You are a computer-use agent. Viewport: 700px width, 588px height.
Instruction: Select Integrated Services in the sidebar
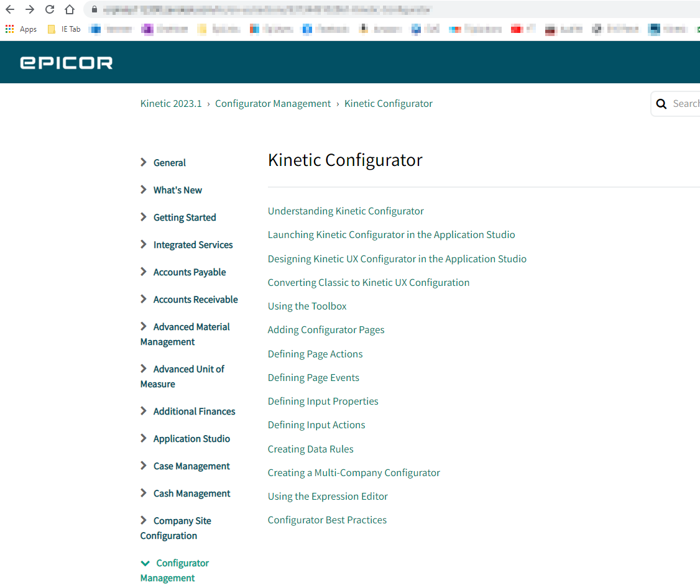193,245
